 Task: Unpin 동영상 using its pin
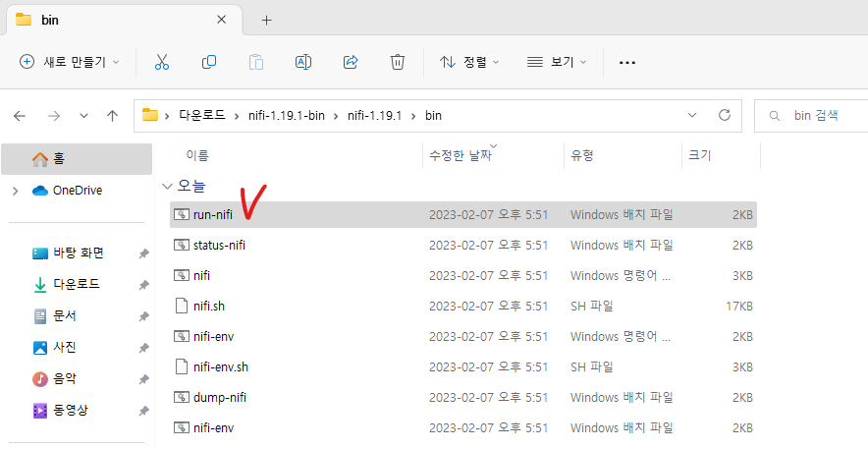click(x=143, y=412)
